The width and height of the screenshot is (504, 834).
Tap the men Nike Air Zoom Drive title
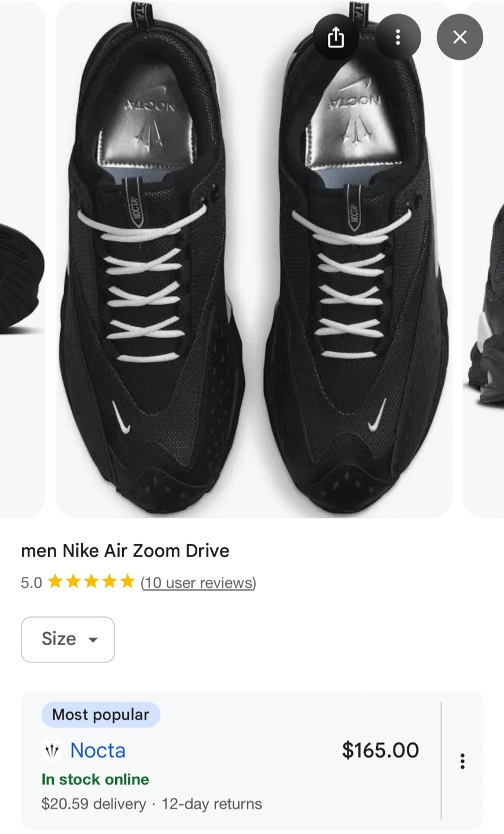coord(125,550)
